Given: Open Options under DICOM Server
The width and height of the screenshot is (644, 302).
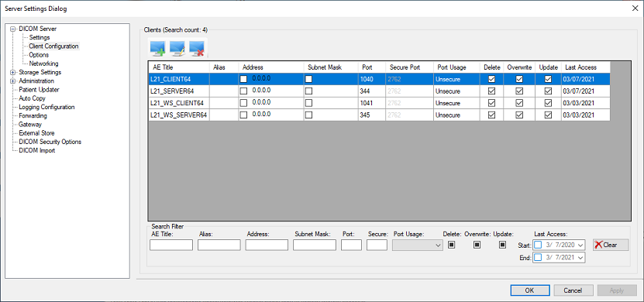Looking at the screenshot, I should [39, 55].
